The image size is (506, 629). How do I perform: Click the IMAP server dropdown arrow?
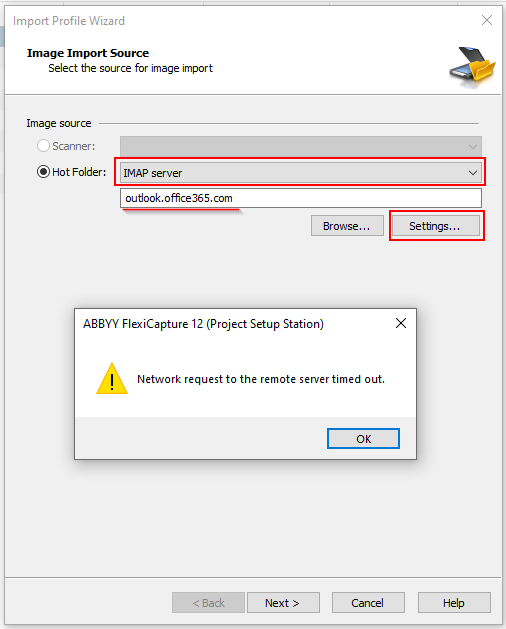coord(473,173)
